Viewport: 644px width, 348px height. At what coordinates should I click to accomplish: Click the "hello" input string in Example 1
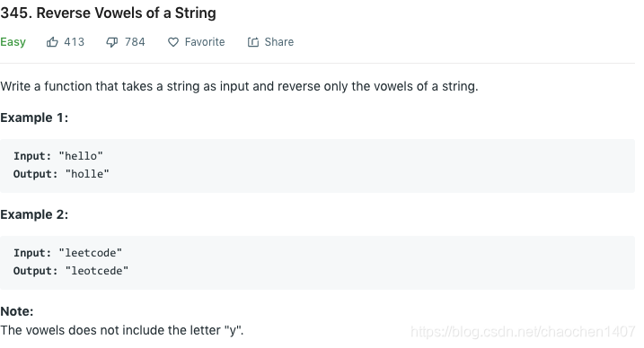81,156
